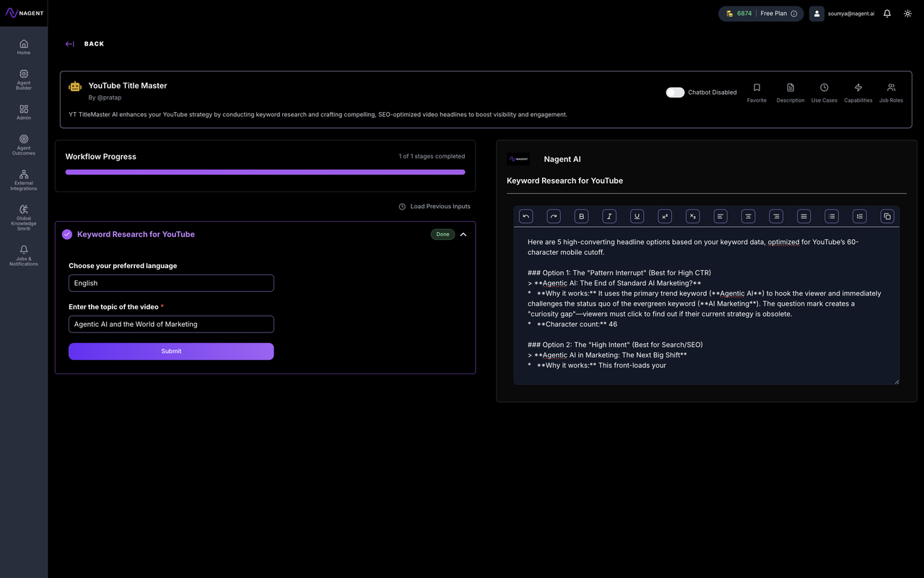Center align the text

click(x=749, y=216)
